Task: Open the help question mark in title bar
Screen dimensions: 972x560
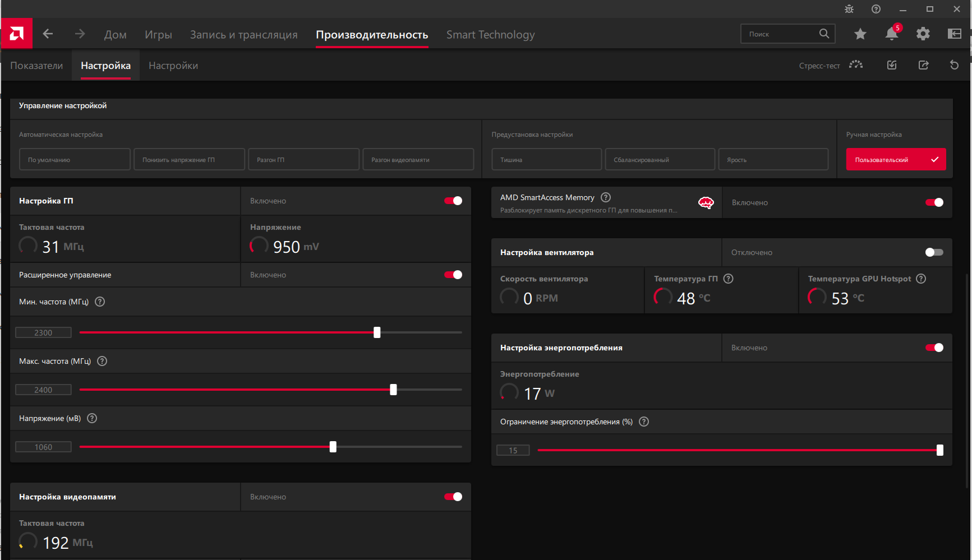Action: (x=876, y=9)
